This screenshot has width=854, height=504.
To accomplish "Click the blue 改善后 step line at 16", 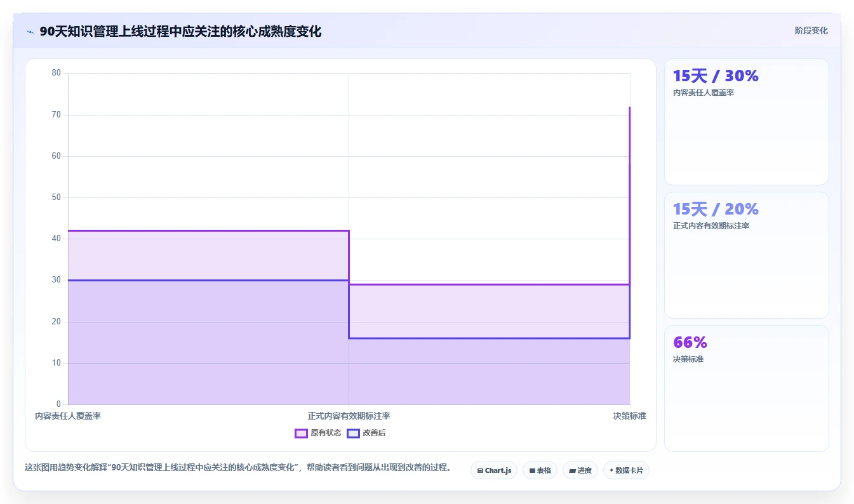I will click(x=489, y=338).
